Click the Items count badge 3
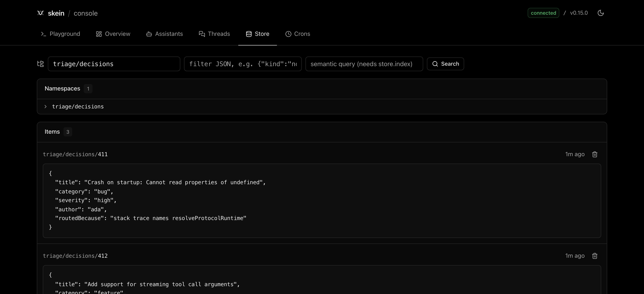Image resolution: width=644 pixels, height=294 pixels. pyautogui.click(x=68, y=132)
